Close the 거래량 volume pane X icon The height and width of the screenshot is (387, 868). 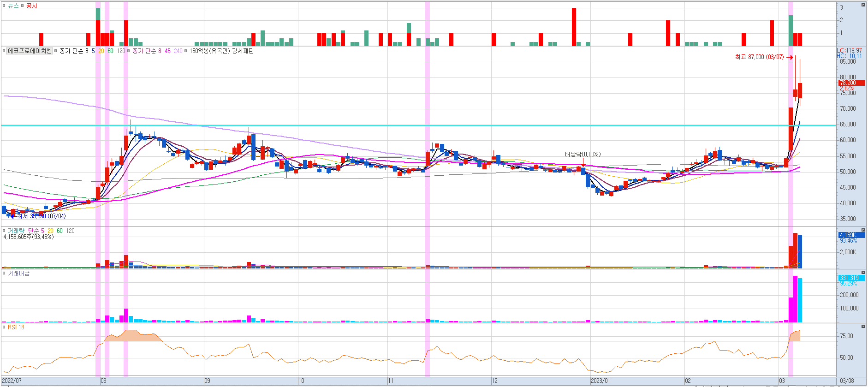click(863, 230)
